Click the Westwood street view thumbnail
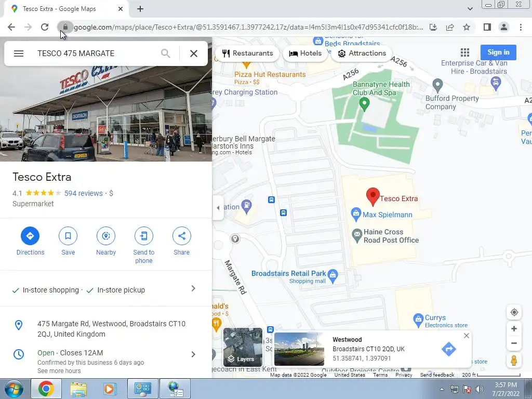This screenshot has height=399, width=532. click(299, 349)
